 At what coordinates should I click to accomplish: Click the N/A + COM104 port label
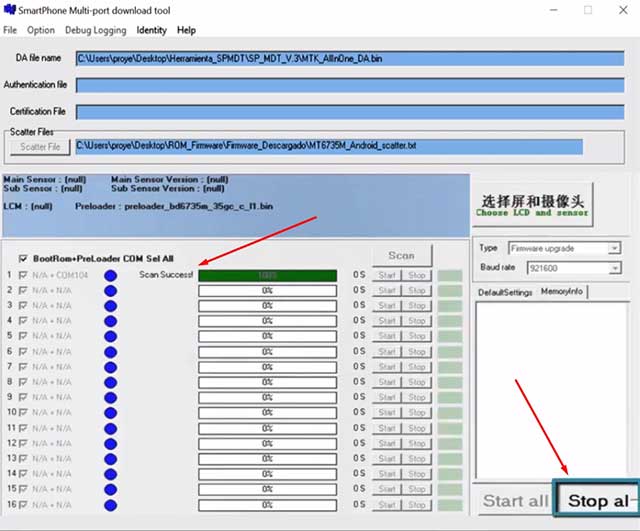tap(60, 275)
